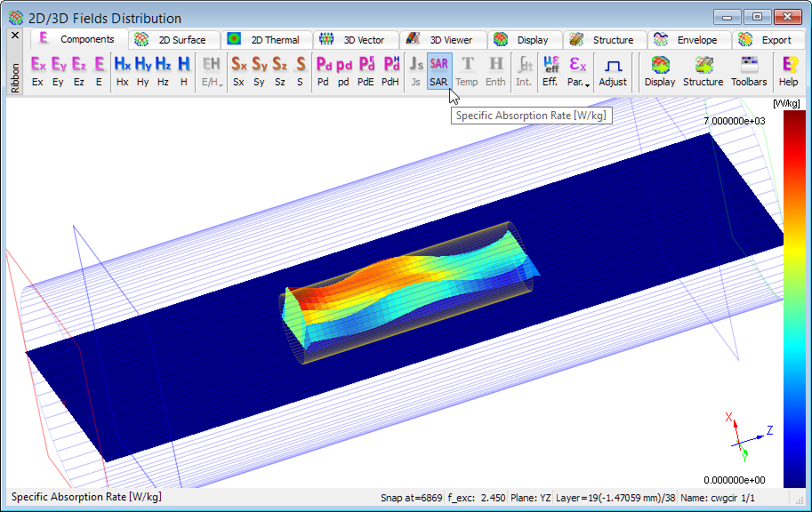Open Help from the ribbon
Image resolution: width=812 pixels, height=512 pixels.
pyautogui.click(x=788, y=70)
